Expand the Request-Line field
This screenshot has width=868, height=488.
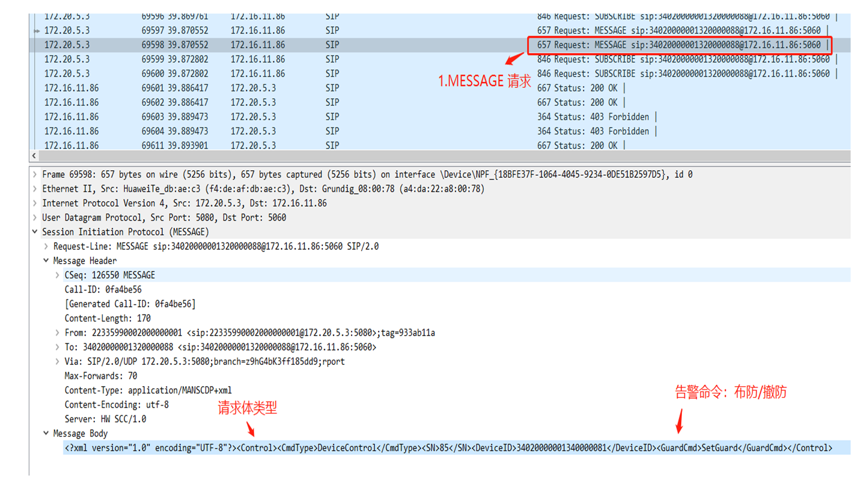(46, 246)
